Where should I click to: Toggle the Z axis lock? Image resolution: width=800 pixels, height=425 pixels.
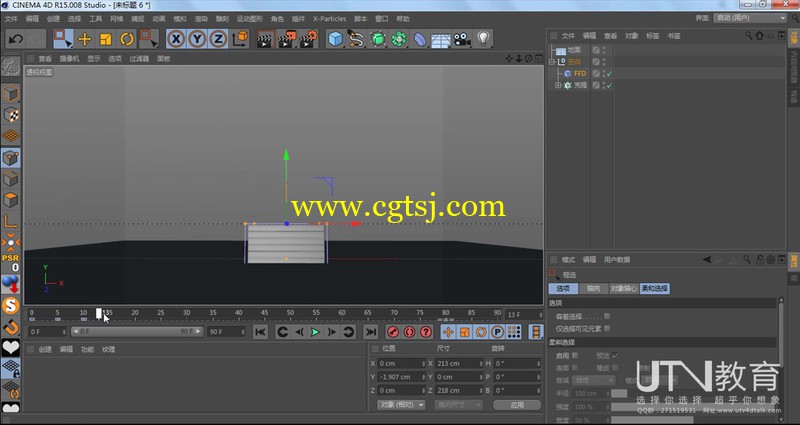218,39
